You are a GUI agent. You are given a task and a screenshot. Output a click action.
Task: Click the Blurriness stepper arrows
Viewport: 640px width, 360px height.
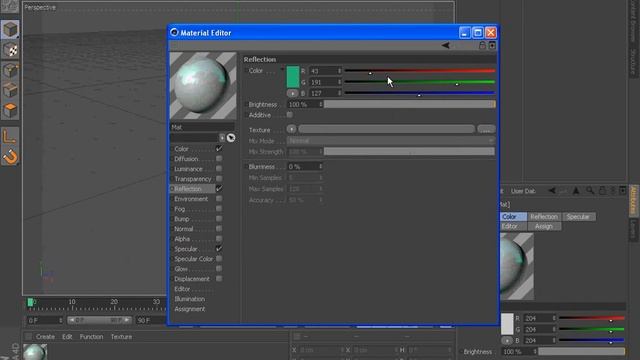tap(321, 167)
